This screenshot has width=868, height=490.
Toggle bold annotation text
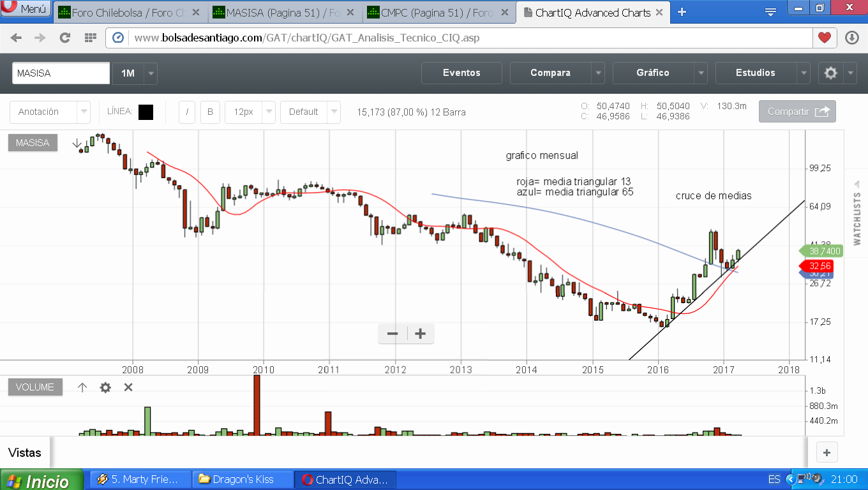tap(210, 112)
